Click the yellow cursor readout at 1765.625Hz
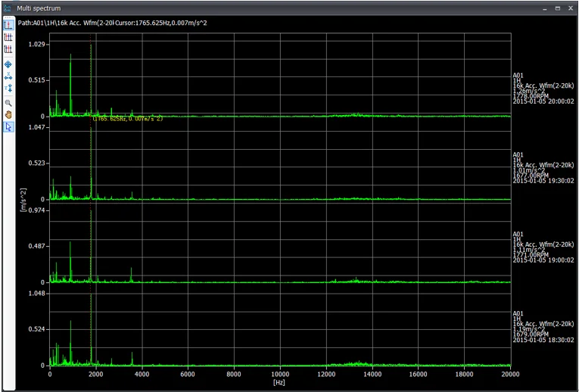The width and height of the screenshot is (579, 392). (x=127, y=119)
